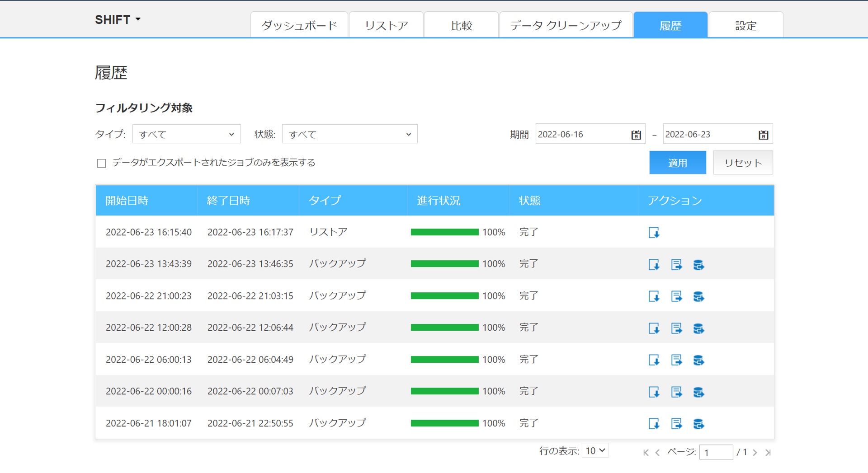868x473 pixels.
Task: Click バックアップ type in 2022-06-23 13:43:39 row
Action: [x=338, y=264]
